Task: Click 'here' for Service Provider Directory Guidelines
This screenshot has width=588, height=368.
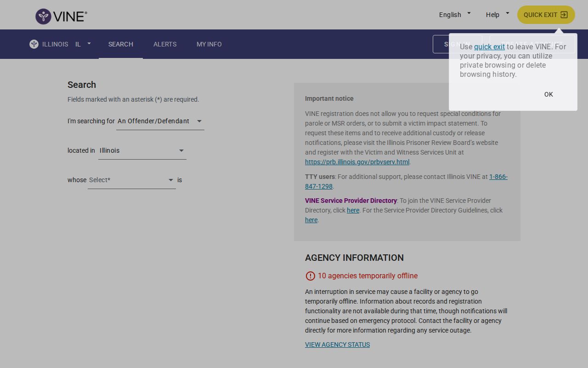Action: click(311, 220)
